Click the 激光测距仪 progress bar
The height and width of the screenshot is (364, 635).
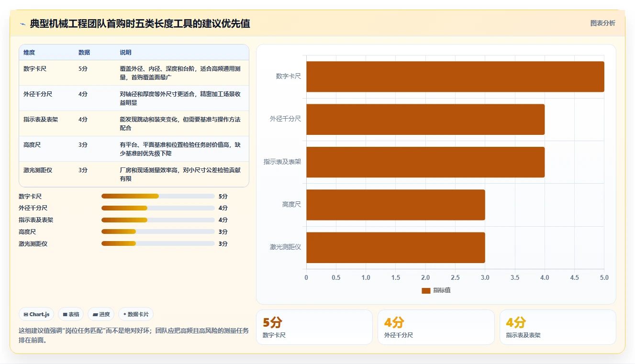point(158,243)
